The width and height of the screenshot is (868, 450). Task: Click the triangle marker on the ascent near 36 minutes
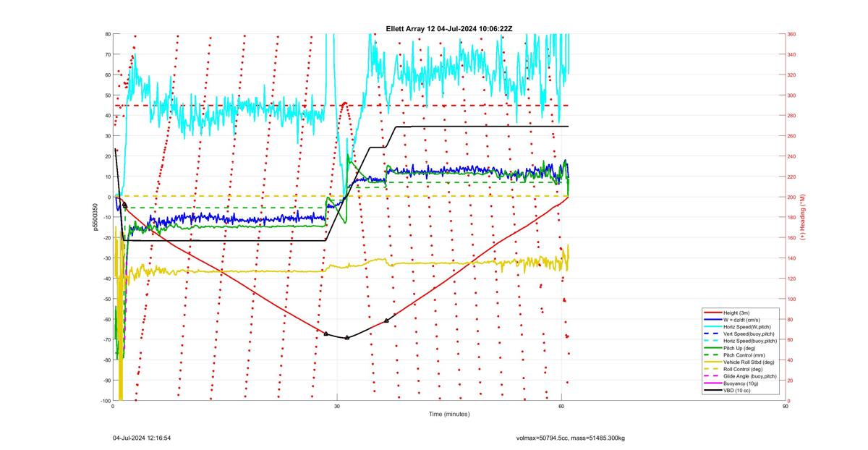pyautogui.click(x=386, y=320)
